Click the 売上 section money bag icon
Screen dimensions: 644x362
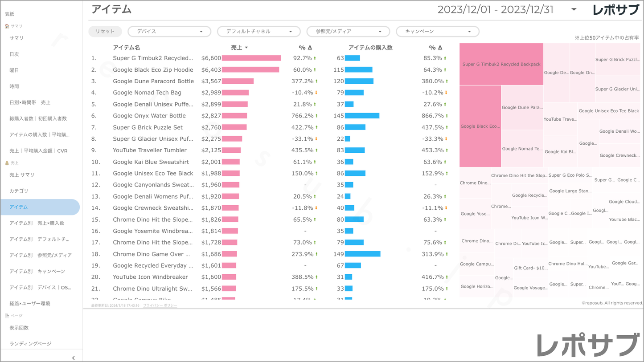pyautogui.click(x=7, y=163)
